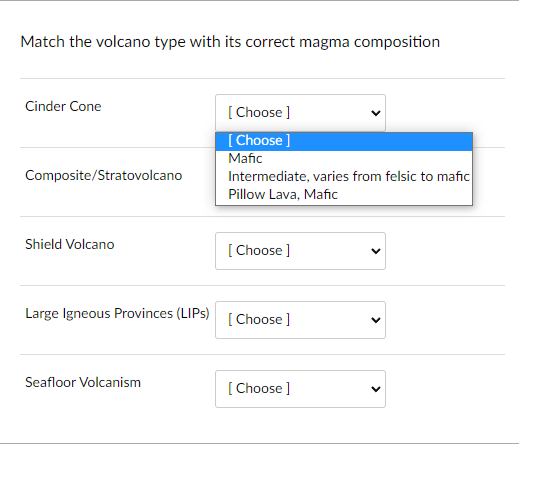Click the Seafloor Volcanism dropdown chevron arrow
533x504 pixels.
(376, 389)
